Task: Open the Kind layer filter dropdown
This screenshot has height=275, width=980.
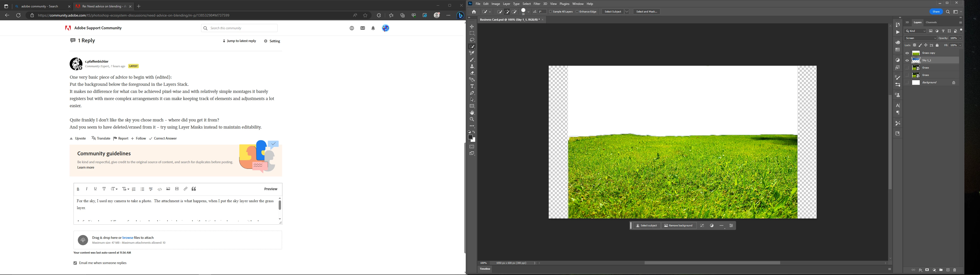Action: coord(915,31)
